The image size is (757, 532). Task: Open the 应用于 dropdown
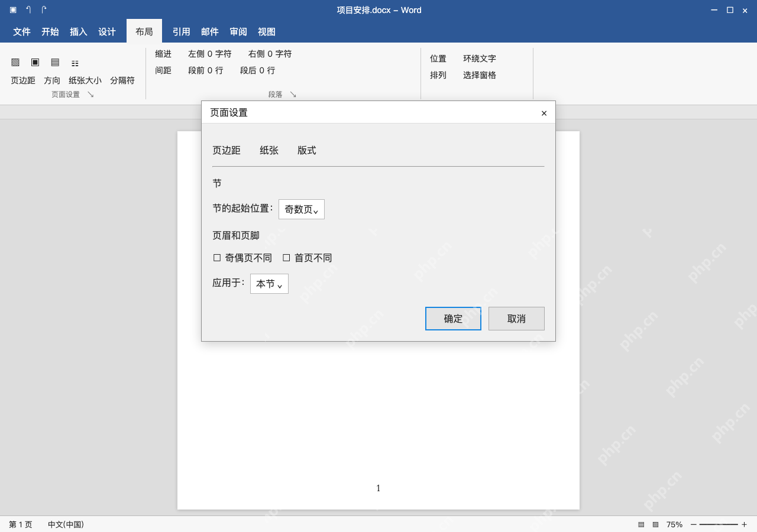269,284
